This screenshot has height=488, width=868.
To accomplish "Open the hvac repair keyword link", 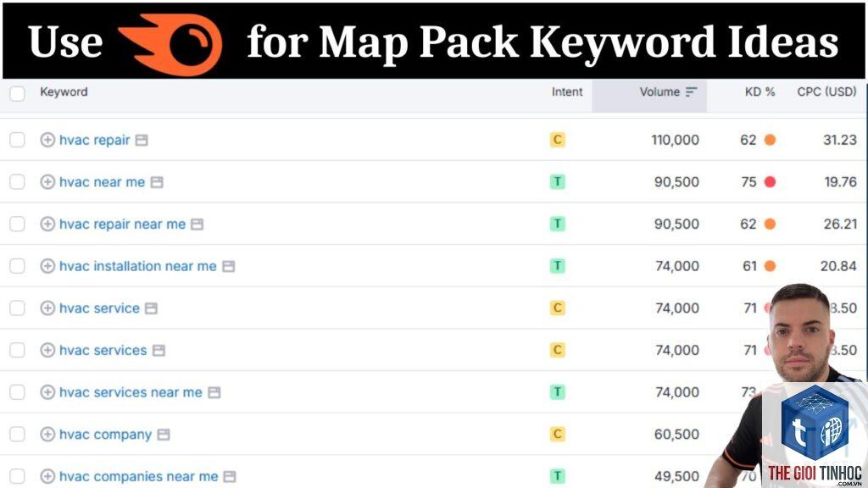I will pos(95,140).
